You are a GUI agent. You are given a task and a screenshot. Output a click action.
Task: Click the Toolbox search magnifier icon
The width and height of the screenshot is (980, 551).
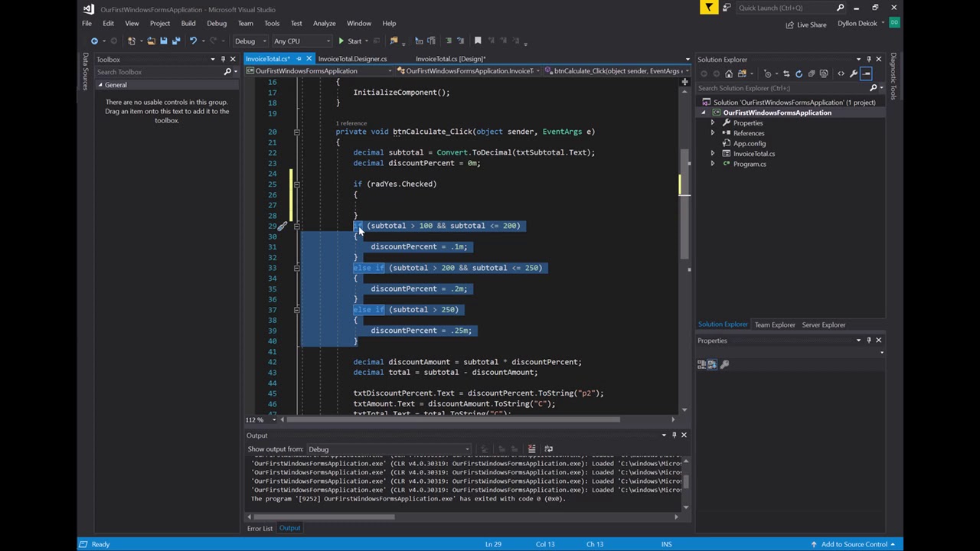(x=227, y=72)
